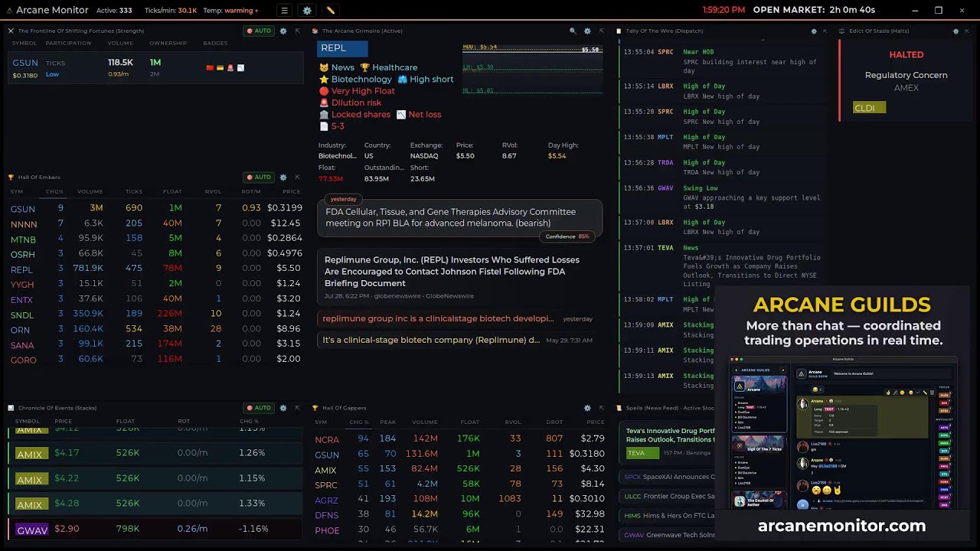Select NNNN row in Hall Of Embers
The height and width of the screenshot is (551, 980).
tap(156, 223)
